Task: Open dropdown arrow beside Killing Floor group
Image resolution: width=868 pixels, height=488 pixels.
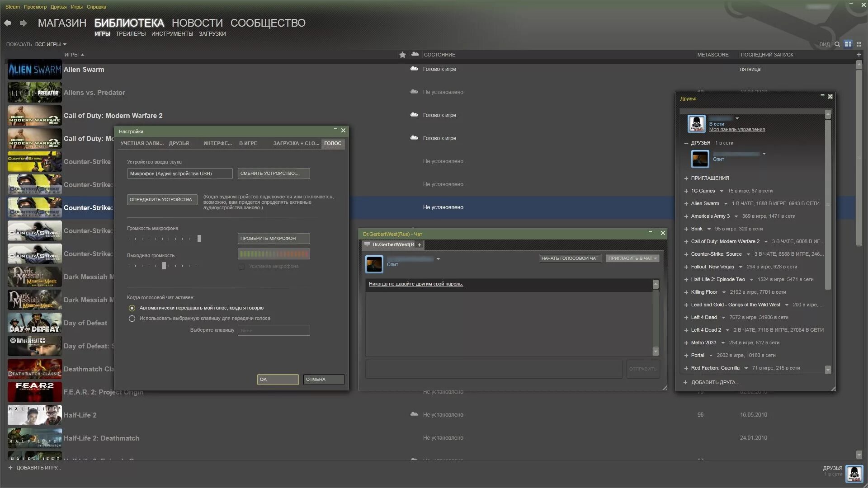Action: (724, 292)
